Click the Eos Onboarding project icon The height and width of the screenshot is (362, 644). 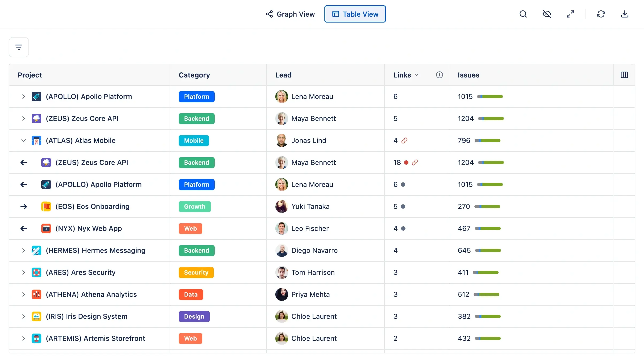pos(46,206)
